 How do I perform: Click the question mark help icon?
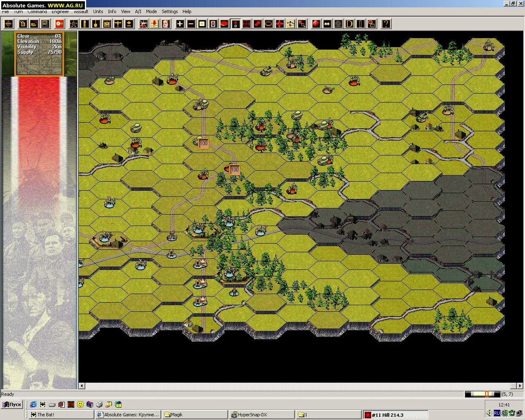[386, 24]
